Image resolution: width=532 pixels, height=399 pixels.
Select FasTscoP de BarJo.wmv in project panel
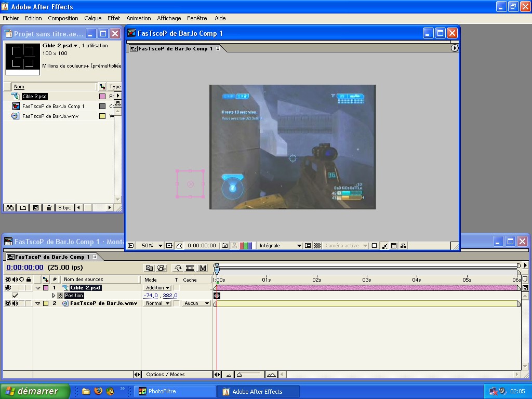coord(50,116)
